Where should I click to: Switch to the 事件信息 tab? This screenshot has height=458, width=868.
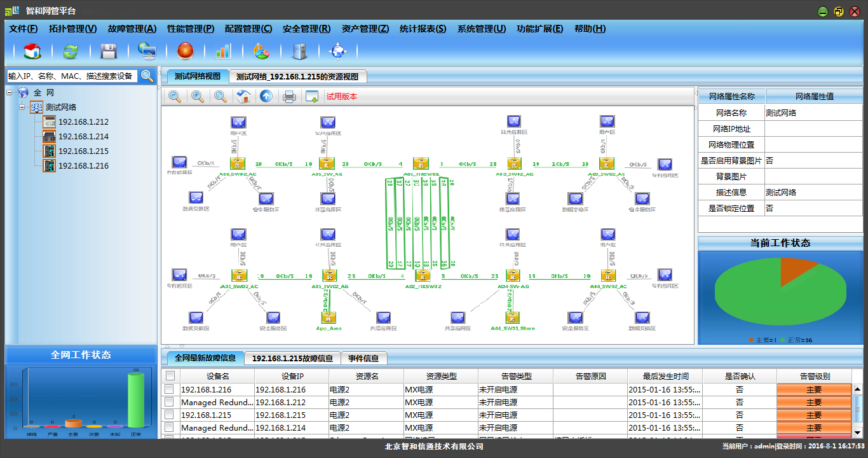[363, 358]
